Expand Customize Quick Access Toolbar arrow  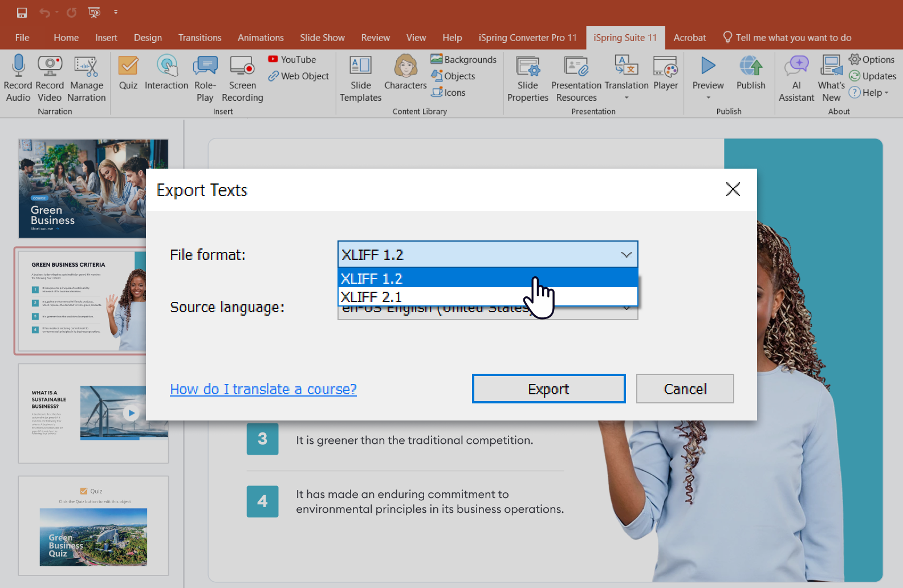point(116,12)
